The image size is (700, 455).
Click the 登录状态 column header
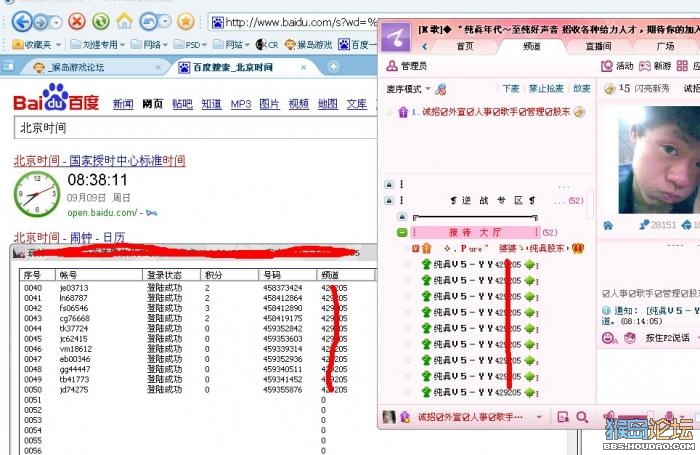(x=171, y=275)
